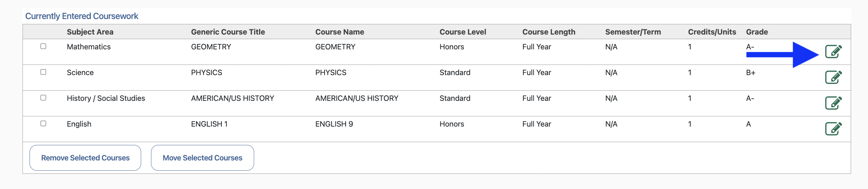
Task: Click the Subject Area column header
Action: click(x=90, y=32)
